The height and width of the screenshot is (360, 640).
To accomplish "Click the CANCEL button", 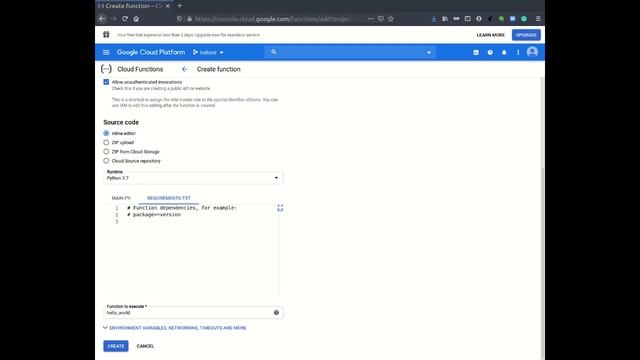I will tap(145, 346).
